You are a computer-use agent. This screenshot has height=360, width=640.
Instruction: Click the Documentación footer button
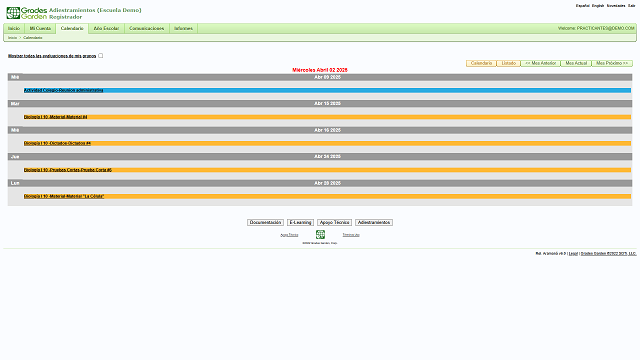(265, 222)
